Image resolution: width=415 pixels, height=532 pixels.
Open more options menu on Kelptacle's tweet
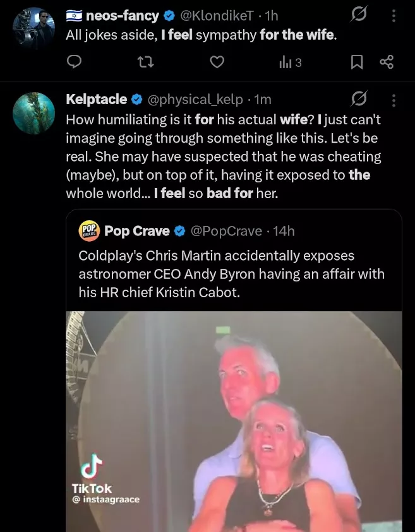(394, 100)
